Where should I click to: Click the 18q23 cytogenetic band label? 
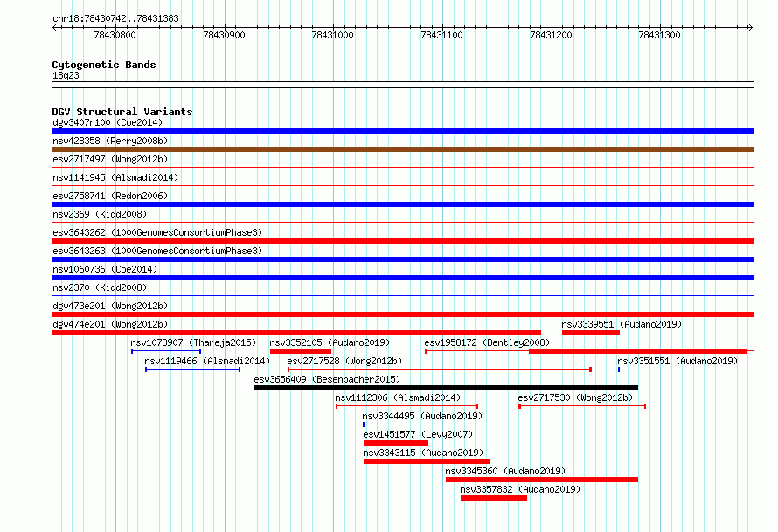coord(66,75)
